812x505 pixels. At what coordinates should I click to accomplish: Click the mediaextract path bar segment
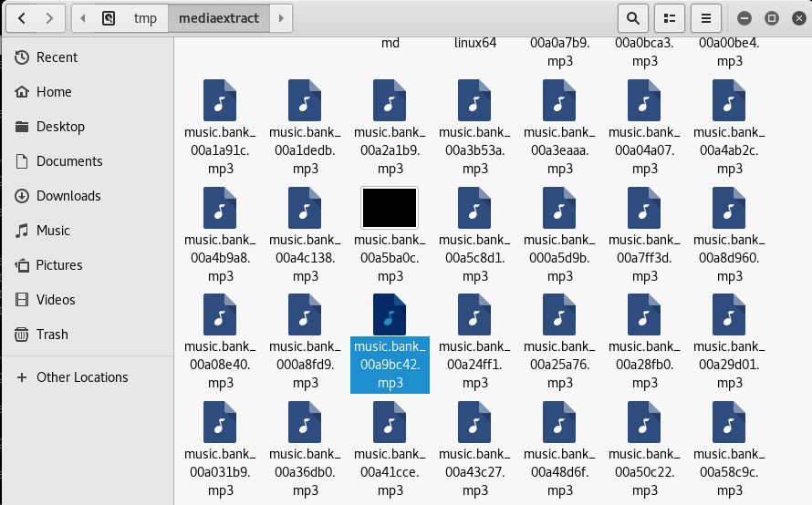(219, 17)
